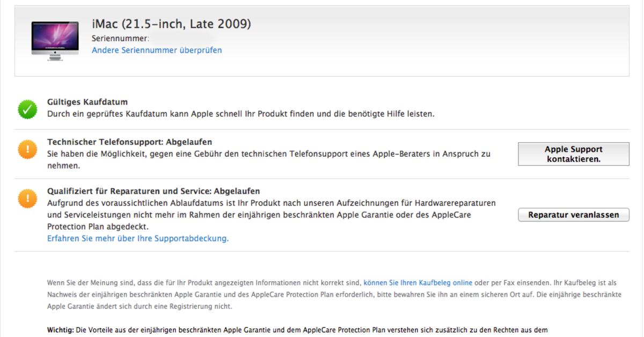Click orange warning icon beside Qualifiziert für Reparaturen
This screenshot has height=337, width=644.
(27, 199)
